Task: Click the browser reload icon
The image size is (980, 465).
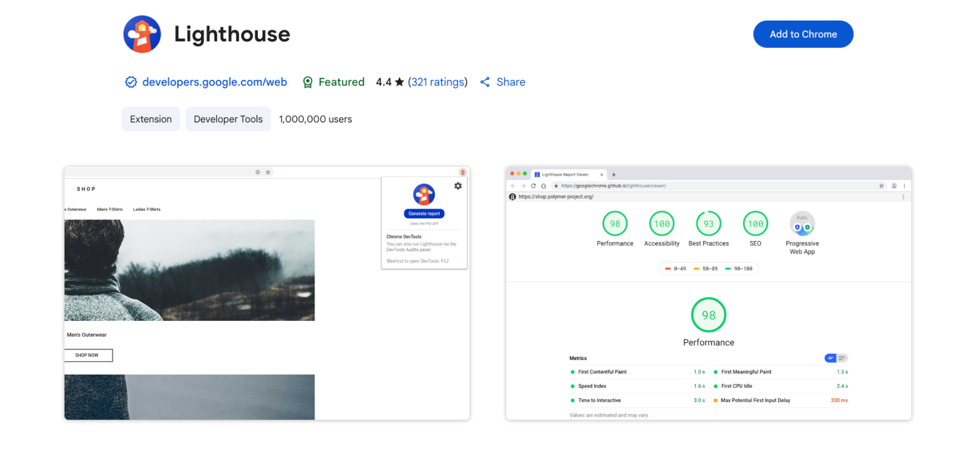Action: click(x=533, y=186)
